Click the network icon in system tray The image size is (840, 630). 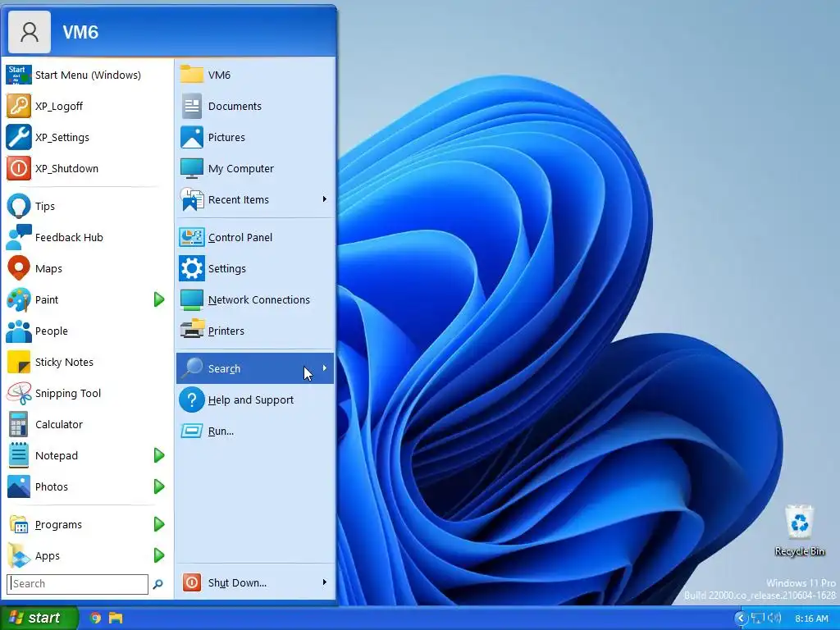pyautogui.click(x=757, y=619)
